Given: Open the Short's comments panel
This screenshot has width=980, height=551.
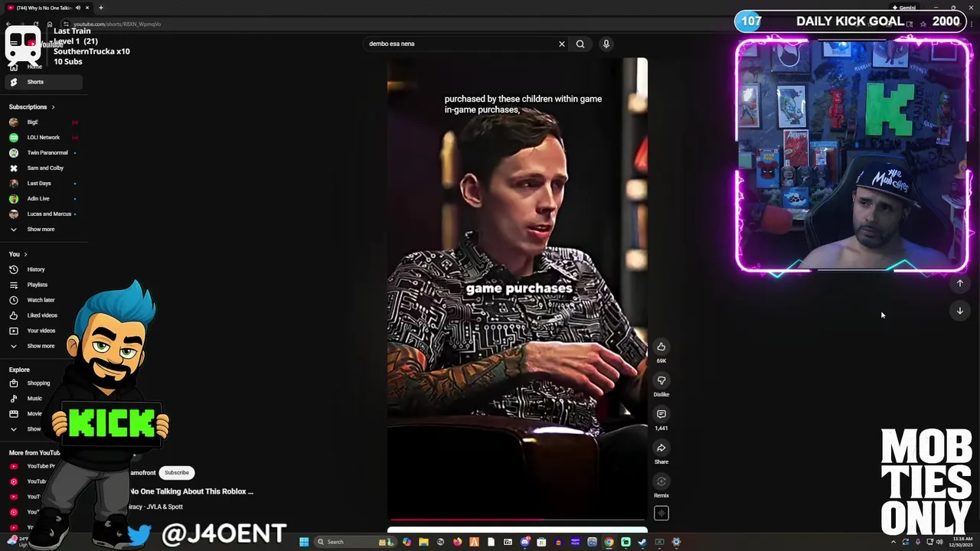Looking at the screenshot, I should coord(661,414).
